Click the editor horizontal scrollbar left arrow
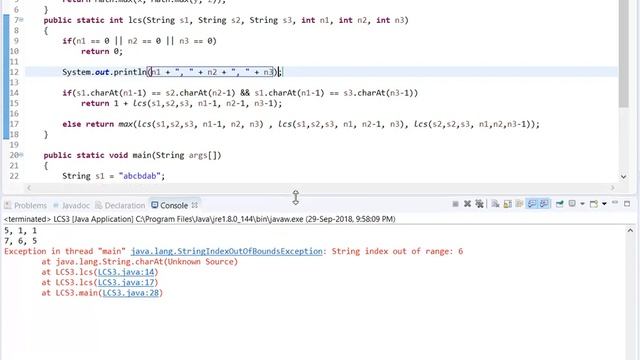This screenshot has height=360, width=640. click(29, 188)
